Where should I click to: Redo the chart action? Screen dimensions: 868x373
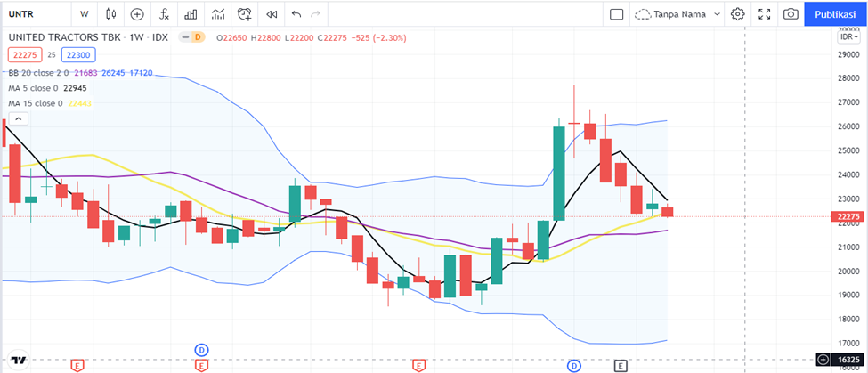[315, 14]
